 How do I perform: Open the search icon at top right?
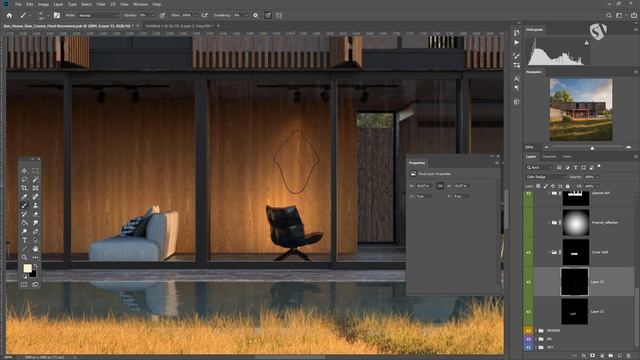[609, 15]
